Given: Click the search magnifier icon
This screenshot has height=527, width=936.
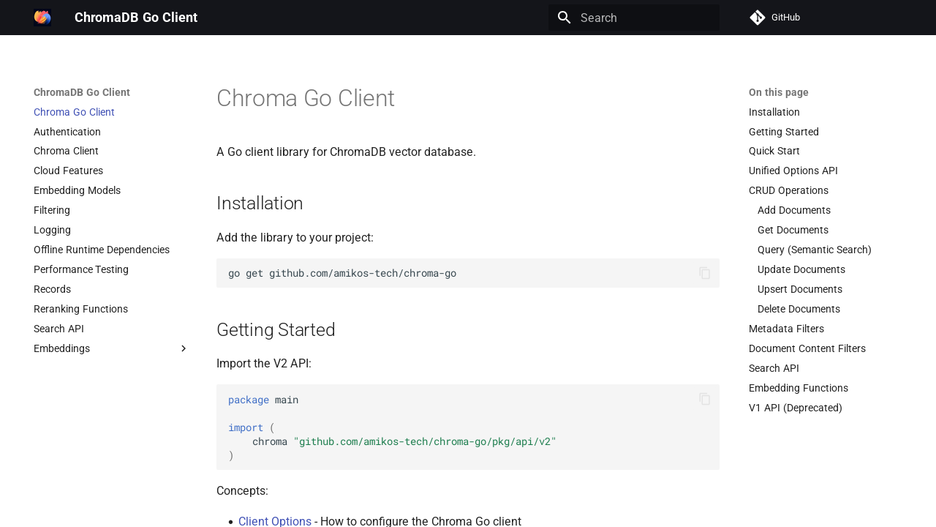Looking at the screenshot, I should point(564,17).
